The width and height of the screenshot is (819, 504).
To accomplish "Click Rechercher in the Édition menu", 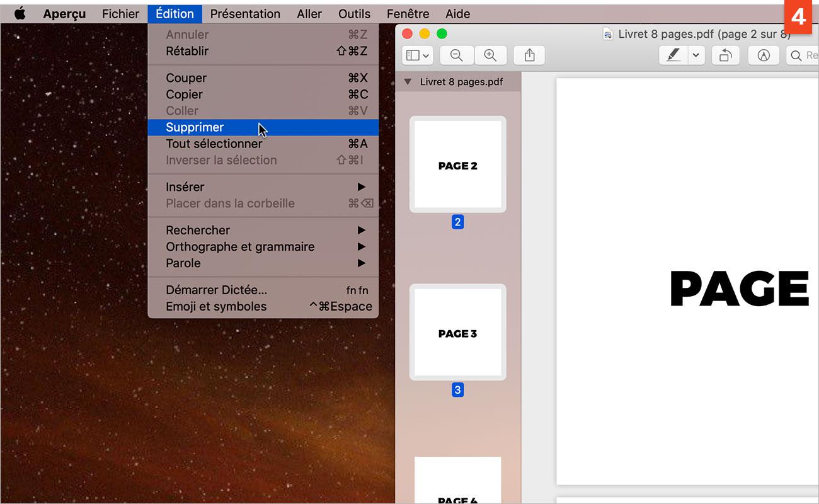I will pyautogui.click(x=197, y=230).
